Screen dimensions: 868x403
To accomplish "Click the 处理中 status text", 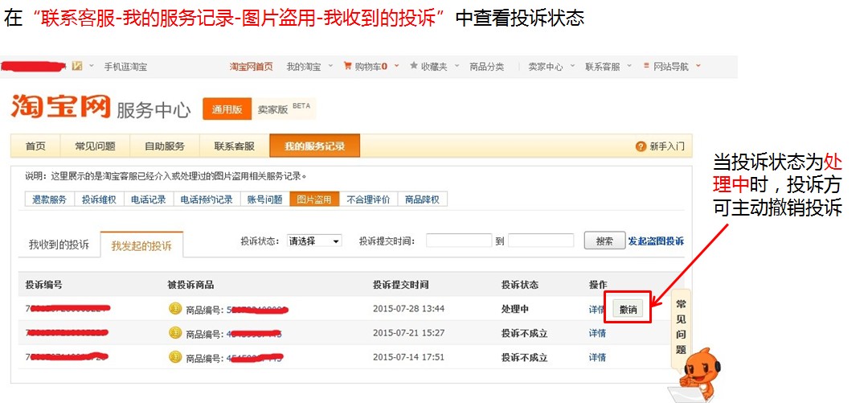I will point(515,310).
